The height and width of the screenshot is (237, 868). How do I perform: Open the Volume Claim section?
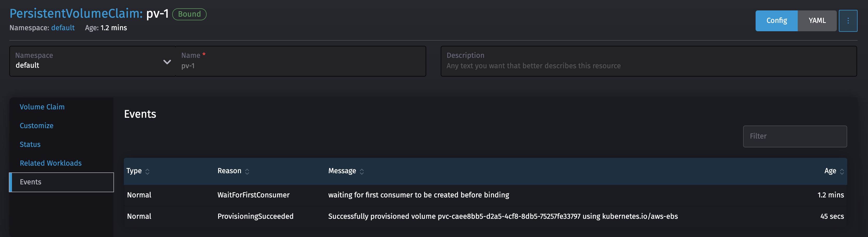[x=42, y=107]
